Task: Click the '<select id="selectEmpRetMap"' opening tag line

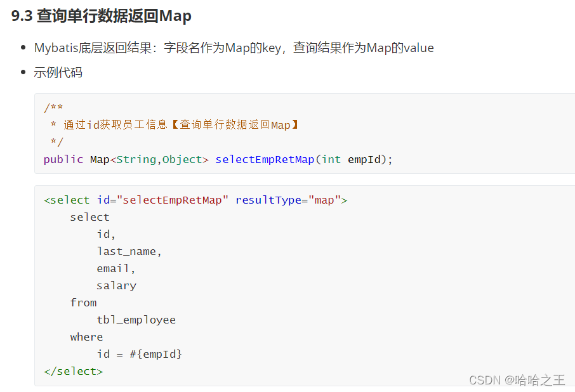Action: pyautogui.click(x=195, y=200)
